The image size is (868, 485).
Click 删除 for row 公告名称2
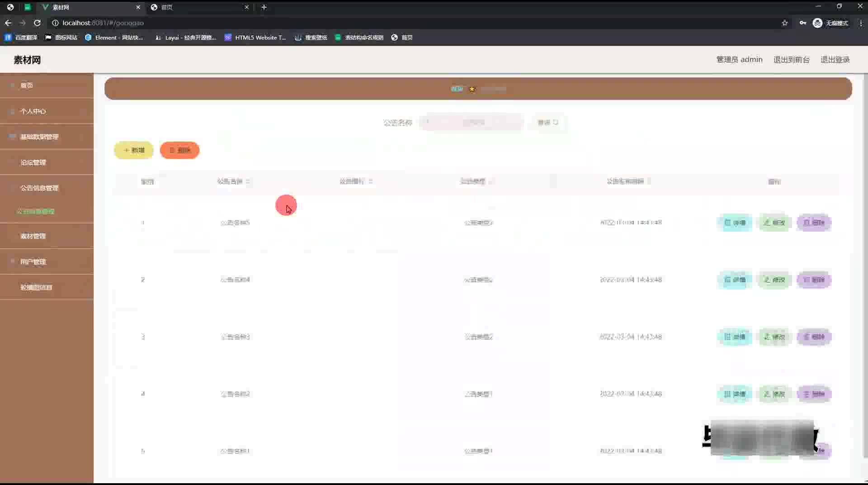click(x=814, y=394)
